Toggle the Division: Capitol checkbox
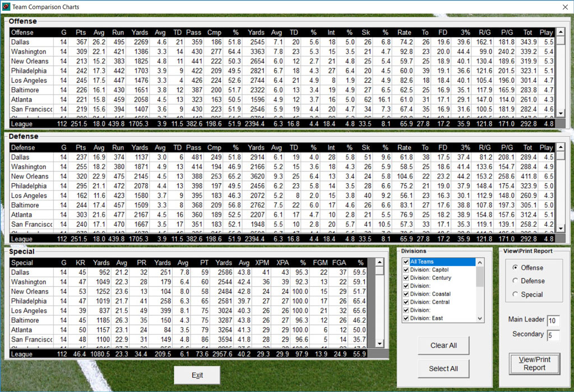The image size is (574, 392). [406, 270]
